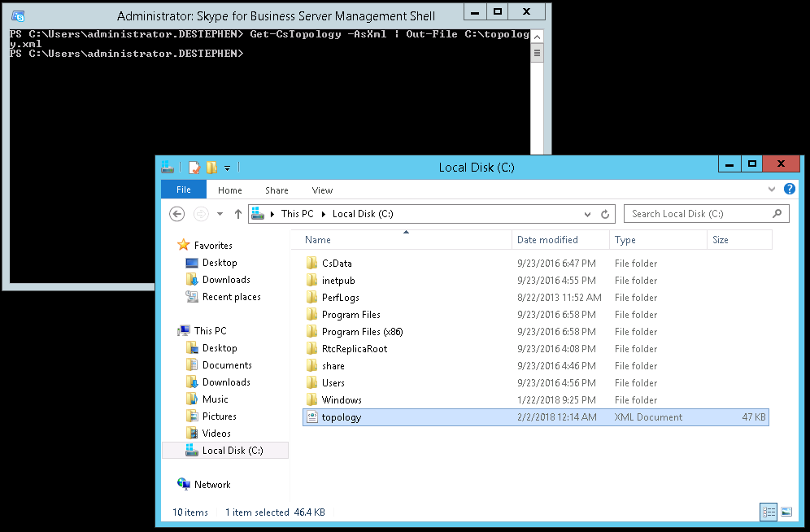Open the Music folder in navigation pane
The image size is (810, 532).
point(215,399)
